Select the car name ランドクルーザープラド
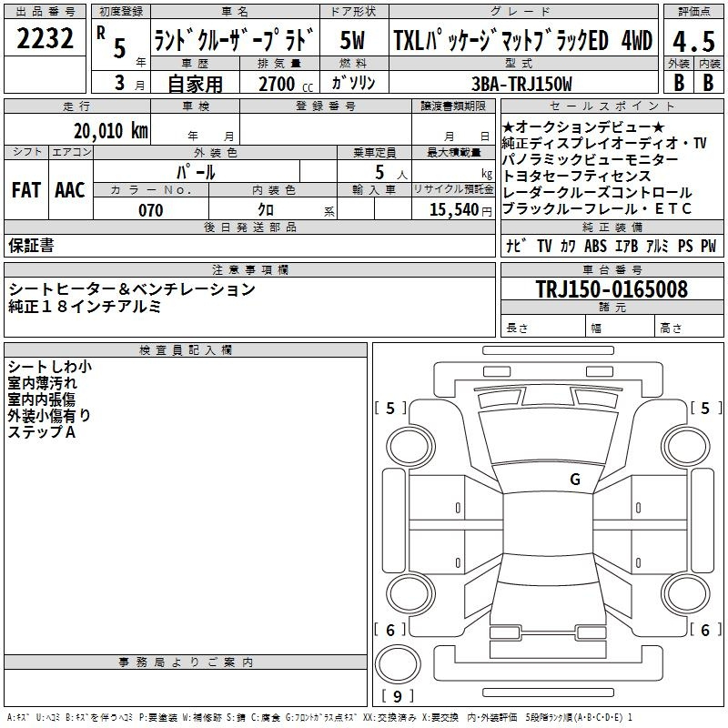Screen dimensions: 728x728 point(235,39)
